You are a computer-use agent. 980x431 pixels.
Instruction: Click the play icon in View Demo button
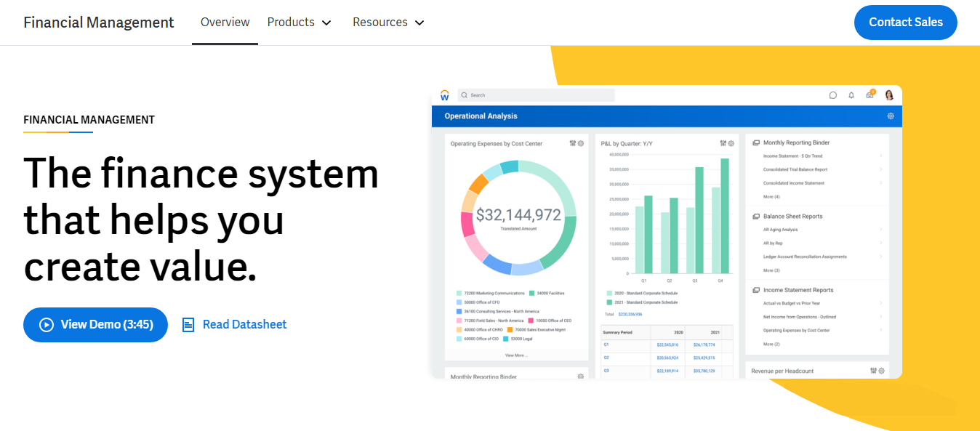click(x=47, y=325)
